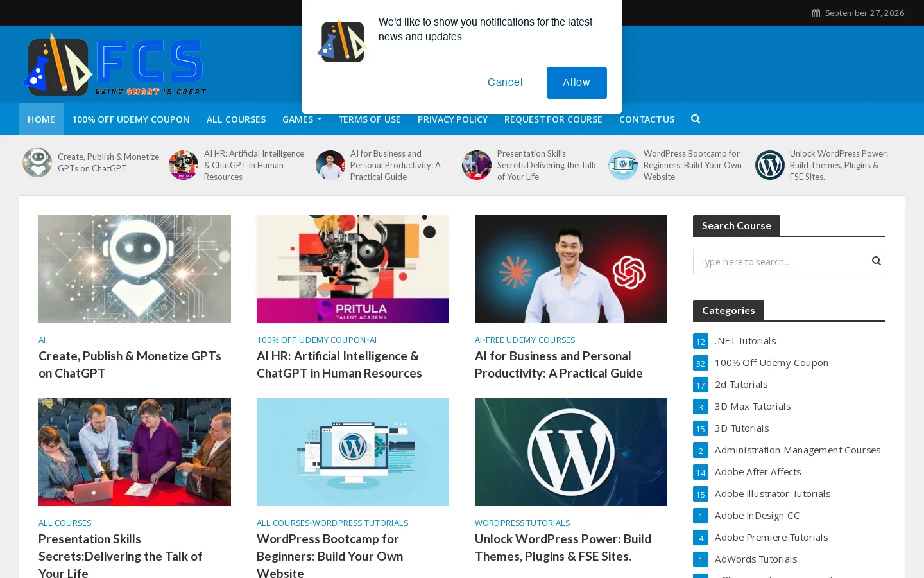Click the count badge beside Adobe After Affects

click(701, 472)
